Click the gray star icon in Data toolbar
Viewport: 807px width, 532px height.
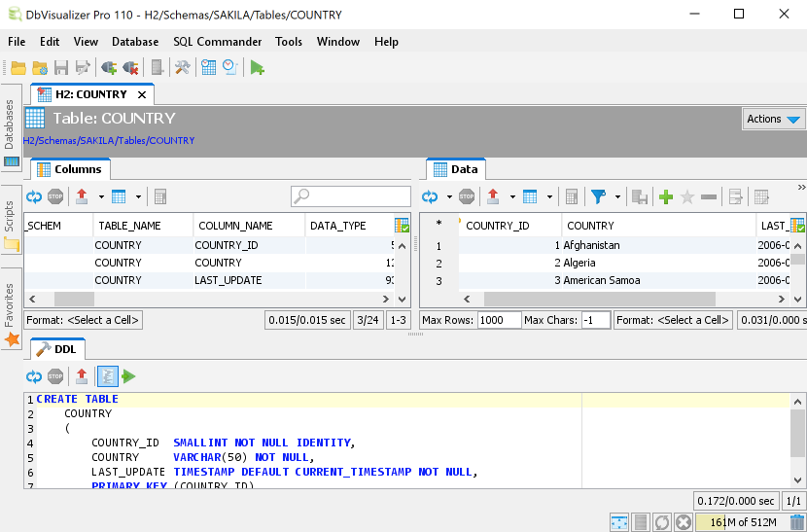pyautogui.click(x=687, y=196)
